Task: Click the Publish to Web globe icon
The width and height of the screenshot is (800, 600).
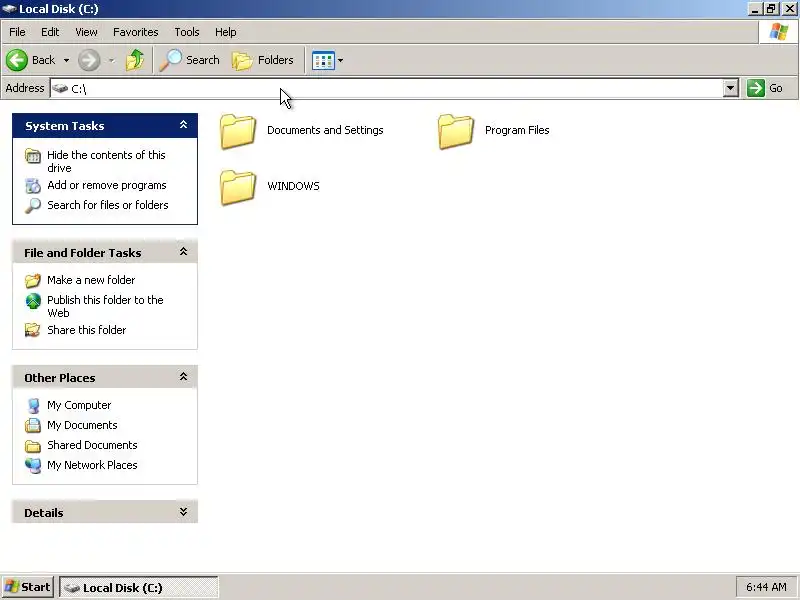Action: pyautogui.click(x=33, y=301)
